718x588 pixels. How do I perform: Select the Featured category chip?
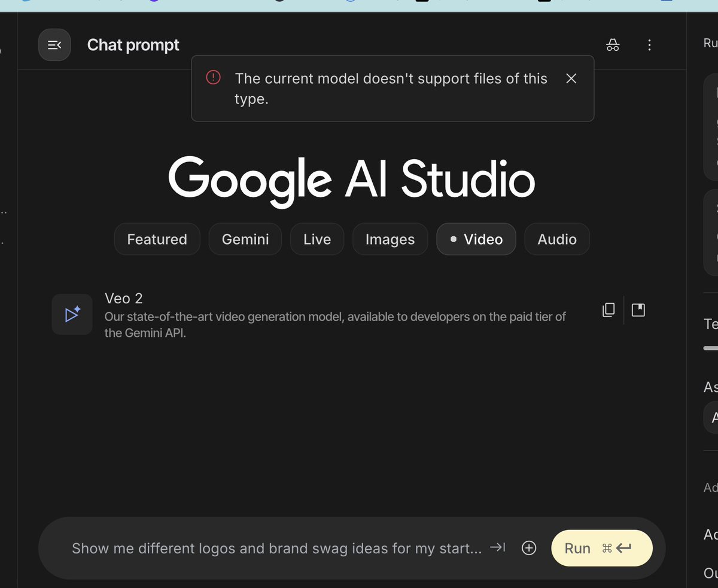157,239
